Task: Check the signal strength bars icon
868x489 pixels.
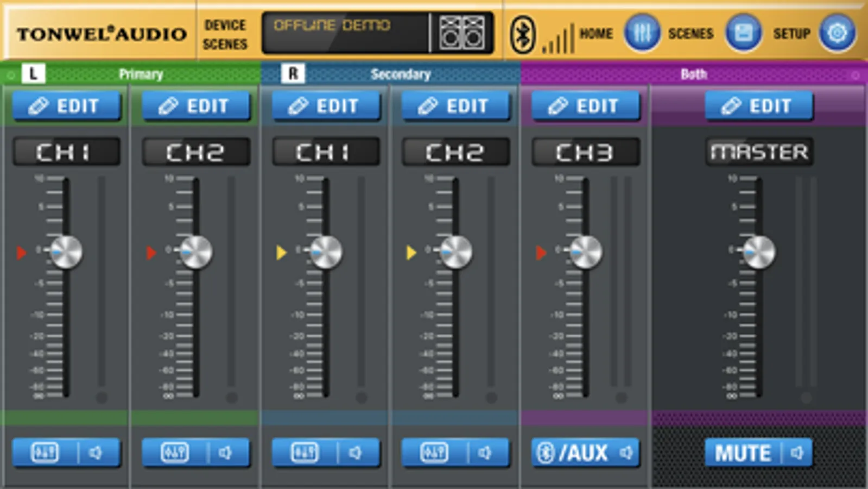Action: (x=557, y=39)
